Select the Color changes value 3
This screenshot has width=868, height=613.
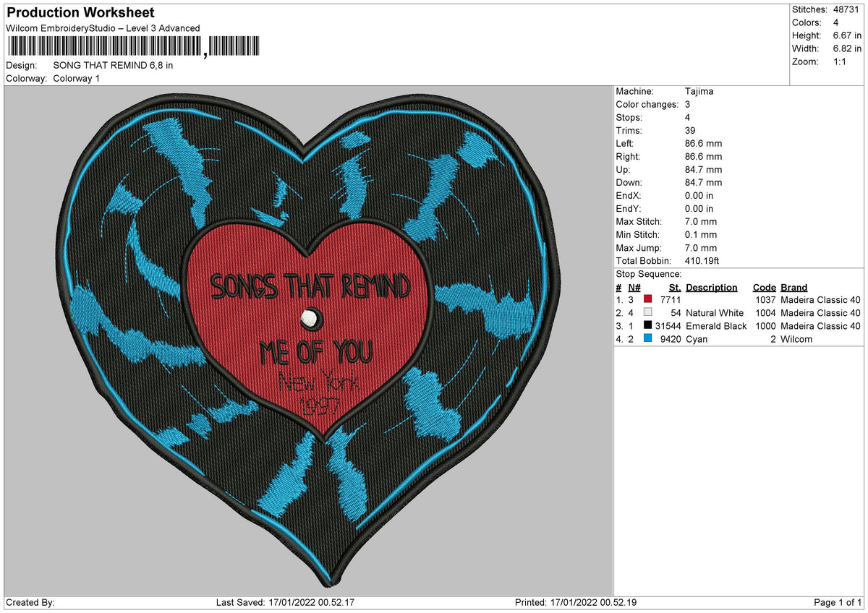688,105
